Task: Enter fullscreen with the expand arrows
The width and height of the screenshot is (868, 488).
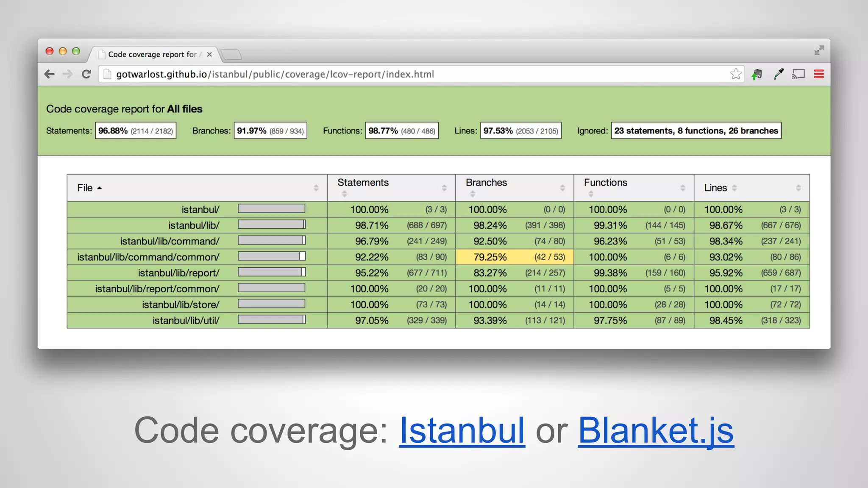Action: [819, 50]
